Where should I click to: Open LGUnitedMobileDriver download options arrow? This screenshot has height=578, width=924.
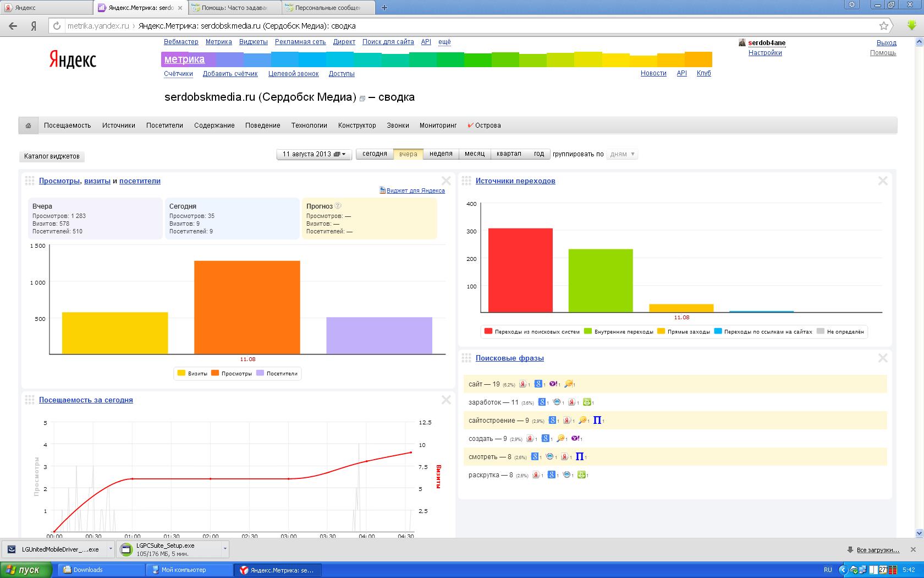point(111,549)
